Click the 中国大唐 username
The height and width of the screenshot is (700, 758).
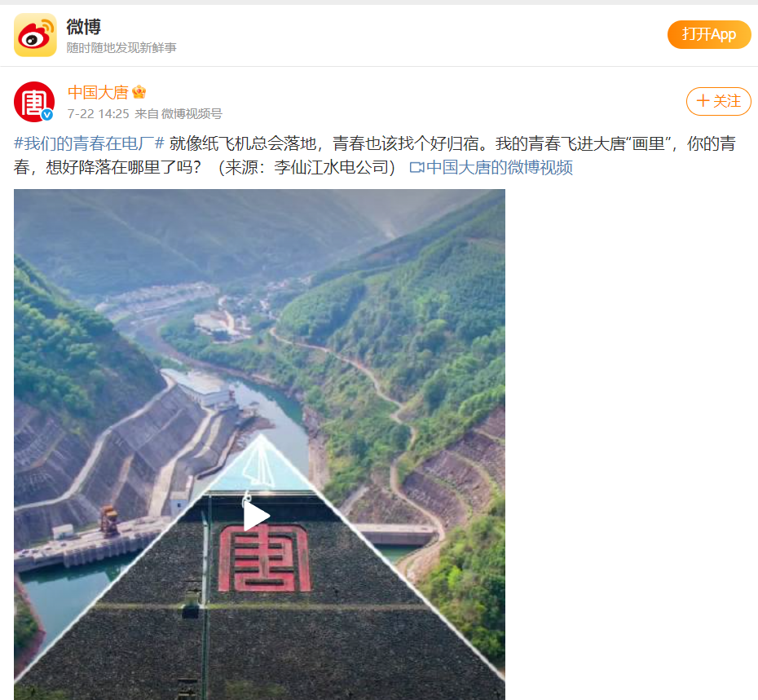[x=98, y=92]
